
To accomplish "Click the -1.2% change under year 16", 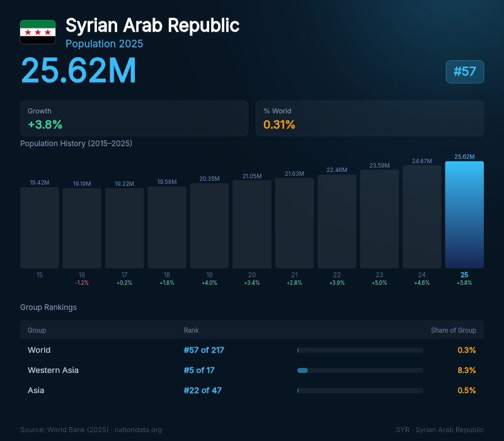I will 82,283.
